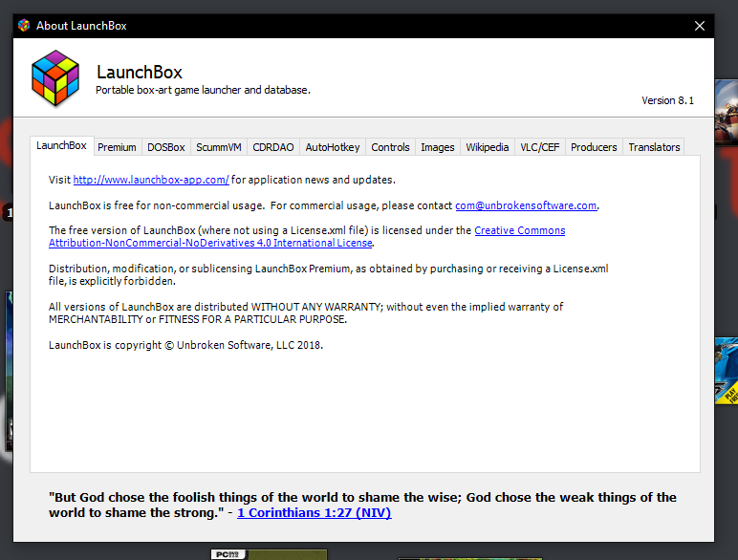Open the 1 Corinthians 1:27 (NIV) link
Viewport: 738px width, 560px height.
pyautogui.click(x=314, y=512)
